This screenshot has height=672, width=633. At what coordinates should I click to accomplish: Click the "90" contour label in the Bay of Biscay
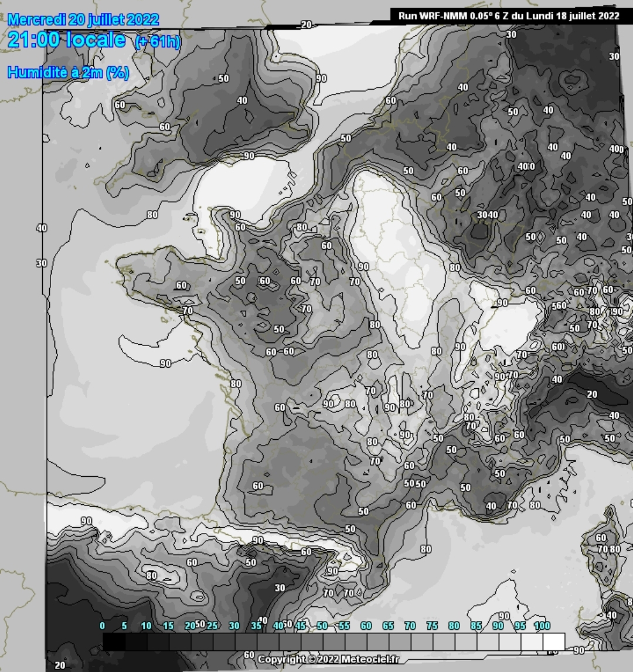pos(165,364)
